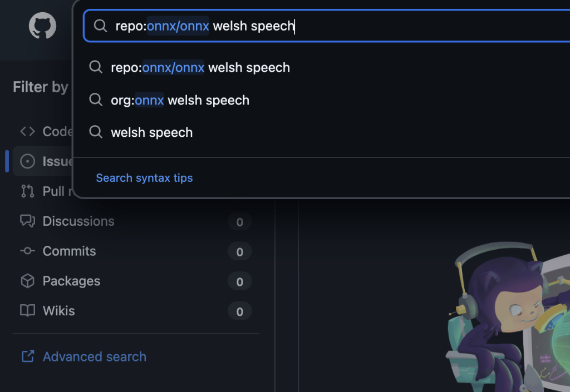Filter results by Discussions
This screenshot has height=392, width=570.
pyautogui.click(x=78, y=221)
